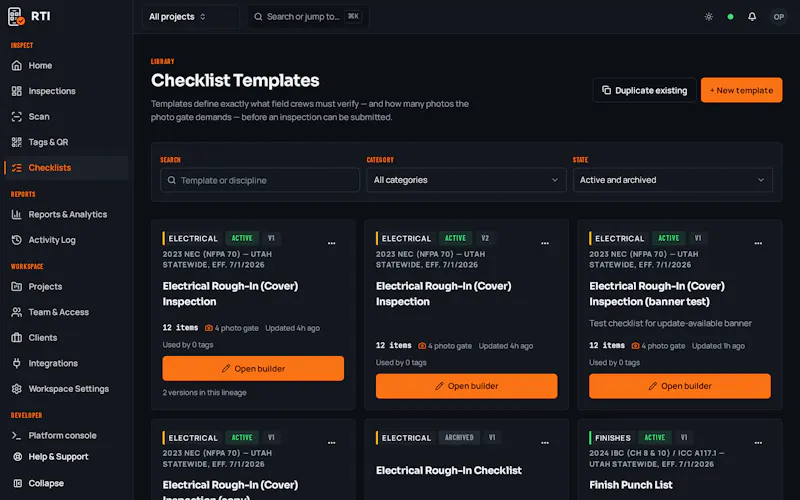800x500 pixels.
Task: Click the FINISHES category label
Action: 613,438
